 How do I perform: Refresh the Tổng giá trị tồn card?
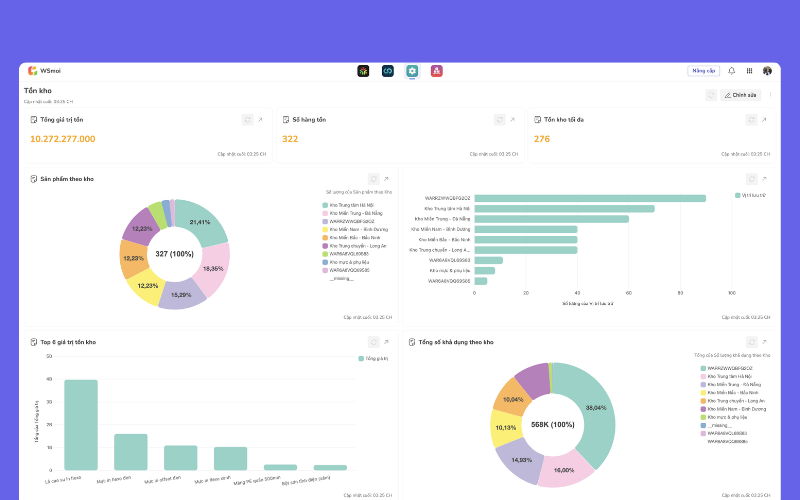[x=247, y=119]
